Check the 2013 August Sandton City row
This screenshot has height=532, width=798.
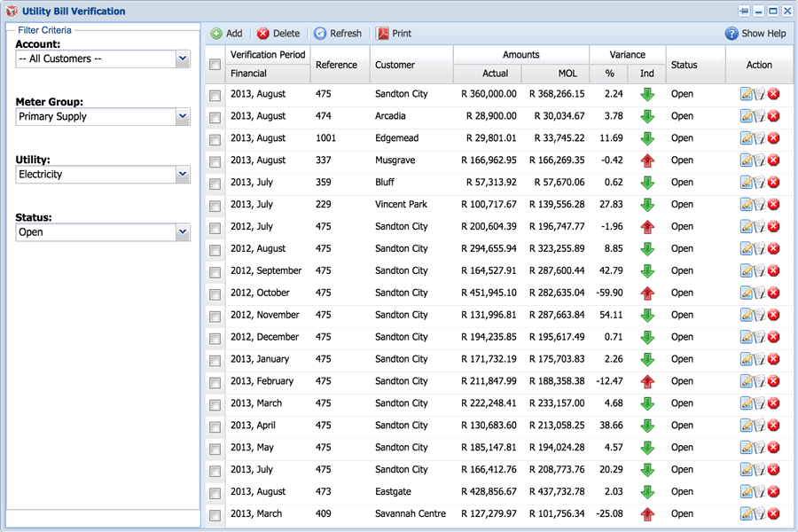coord(215,95)
